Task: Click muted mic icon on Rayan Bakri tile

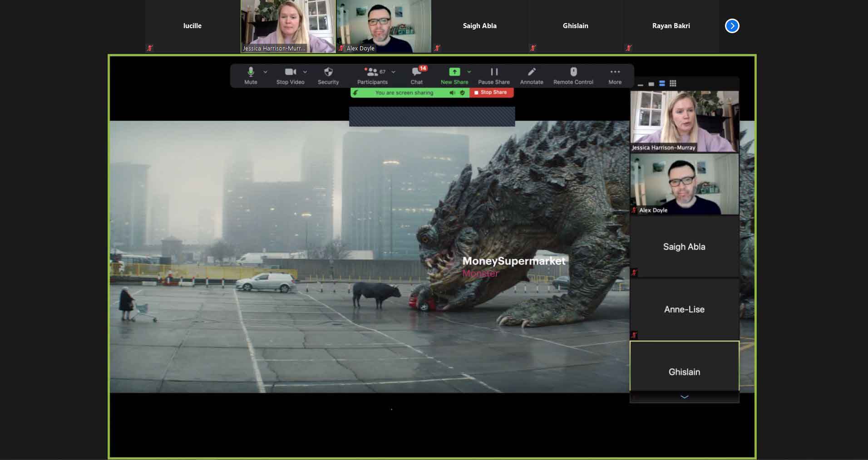Action: (628, 48)
